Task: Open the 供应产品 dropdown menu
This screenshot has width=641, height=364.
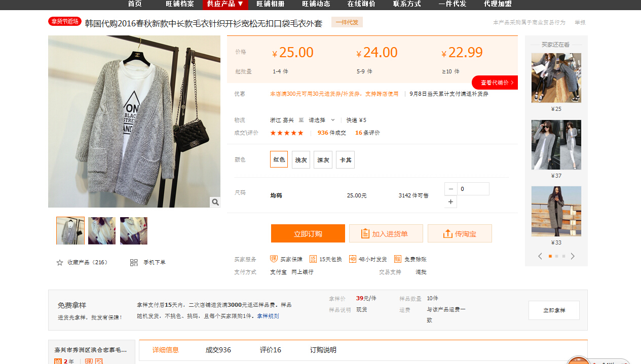Action: tap(225, 4)
